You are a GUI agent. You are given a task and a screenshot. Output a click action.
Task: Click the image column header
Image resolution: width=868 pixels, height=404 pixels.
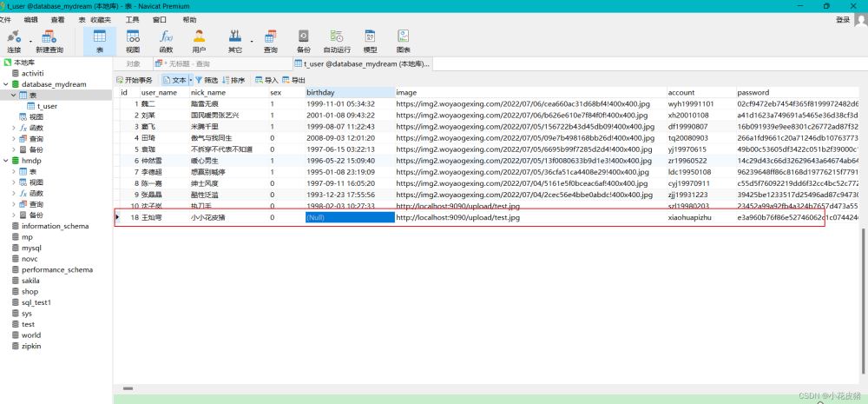(530, 93)
